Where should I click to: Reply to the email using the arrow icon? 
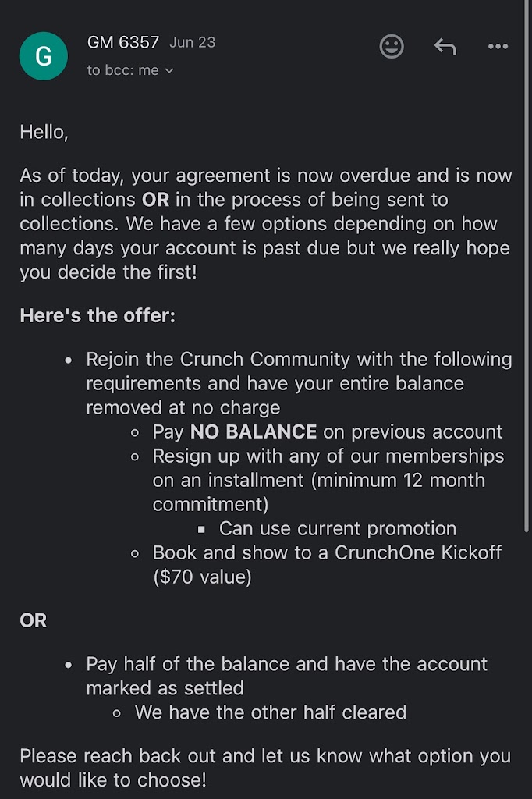(445, 47)
